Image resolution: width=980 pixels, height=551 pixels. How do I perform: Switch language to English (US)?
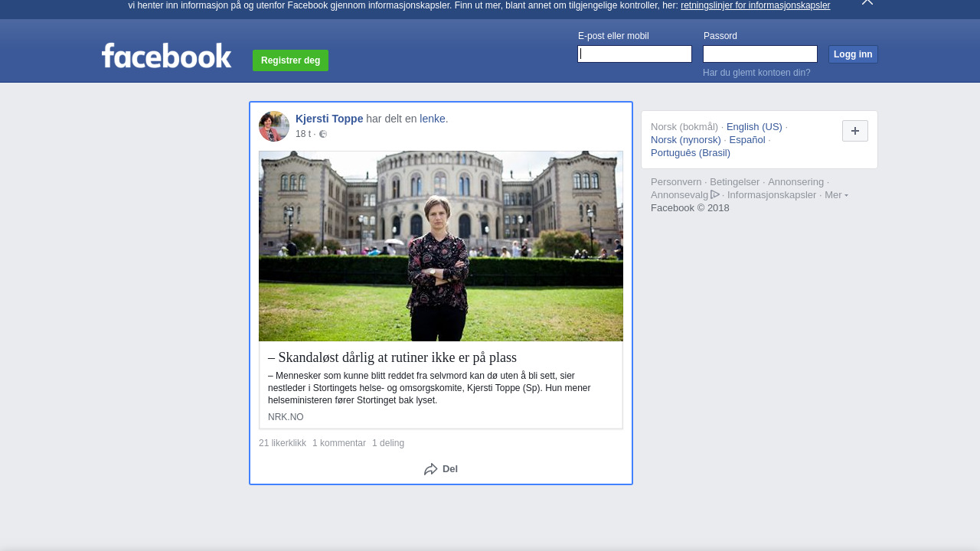click(754, 127)
